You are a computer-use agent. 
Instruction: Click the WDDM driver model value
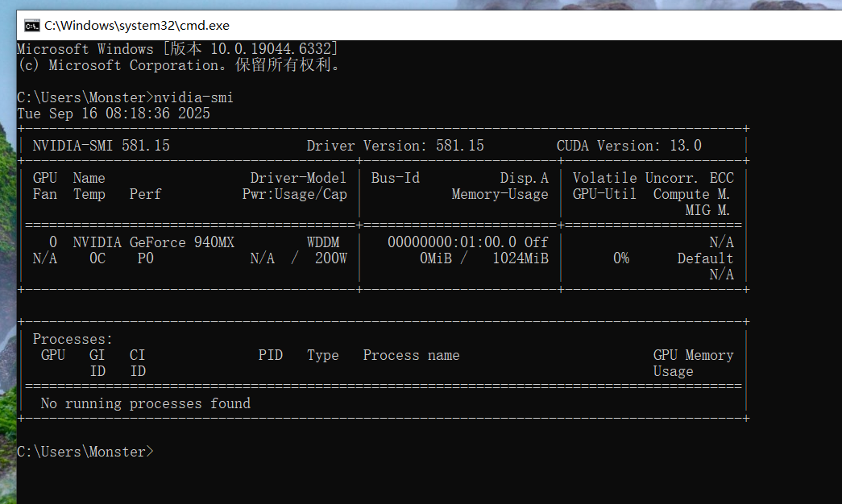click(322, 242)
